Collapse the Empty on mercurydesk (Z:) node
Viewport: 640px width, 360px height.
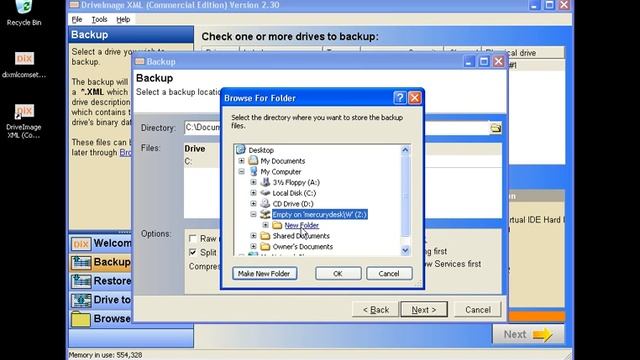click(x=253, y=214)
